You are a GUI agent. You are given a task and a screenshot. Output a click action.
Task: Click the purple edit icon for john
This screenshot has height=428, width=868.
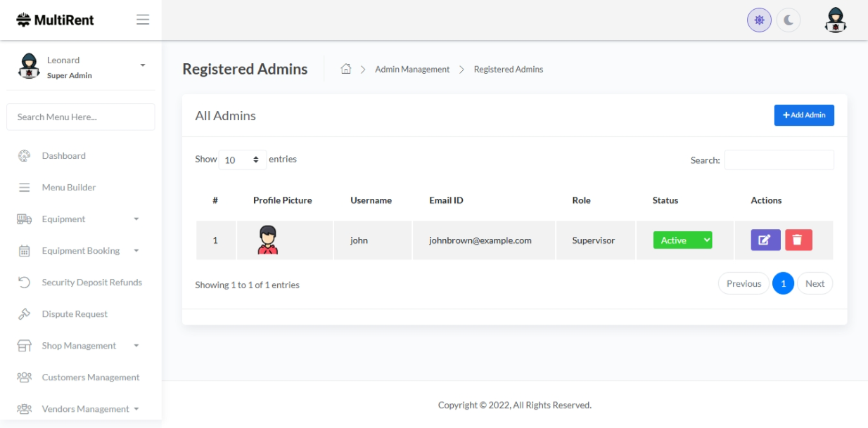tap(765, 240)
